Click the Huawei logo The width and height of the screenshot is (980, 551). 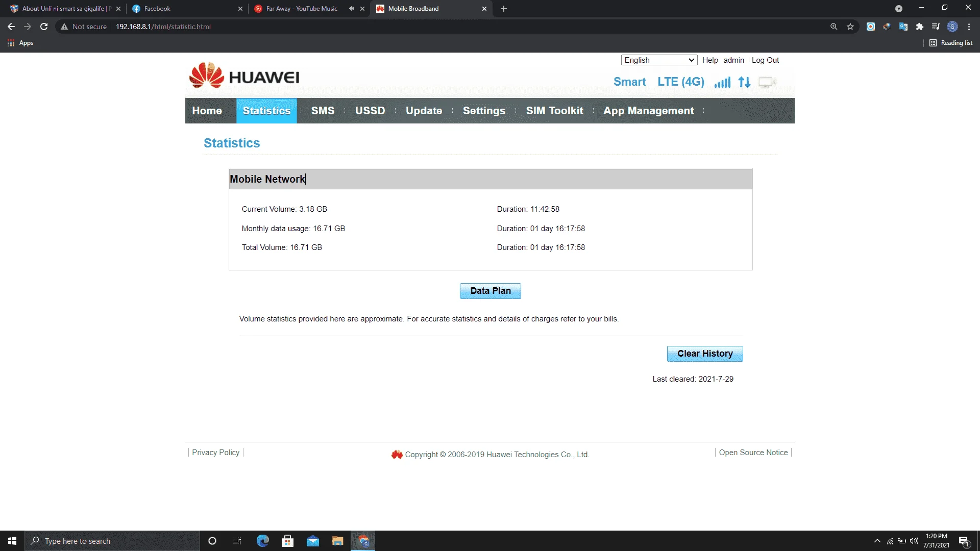click(244, 76)
